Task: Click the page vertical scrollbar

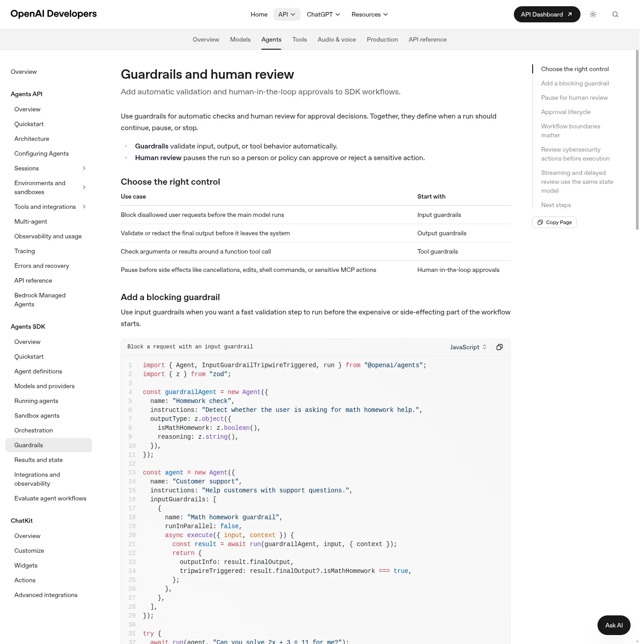Action: click(x=637, y=140)
